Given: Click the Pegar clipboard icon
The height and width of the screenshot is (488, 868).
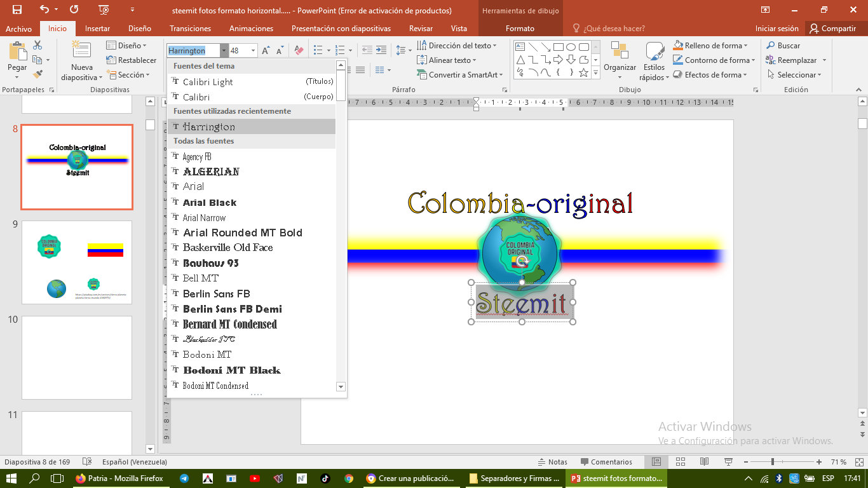Looking at the screenshot, I should 17,51.
